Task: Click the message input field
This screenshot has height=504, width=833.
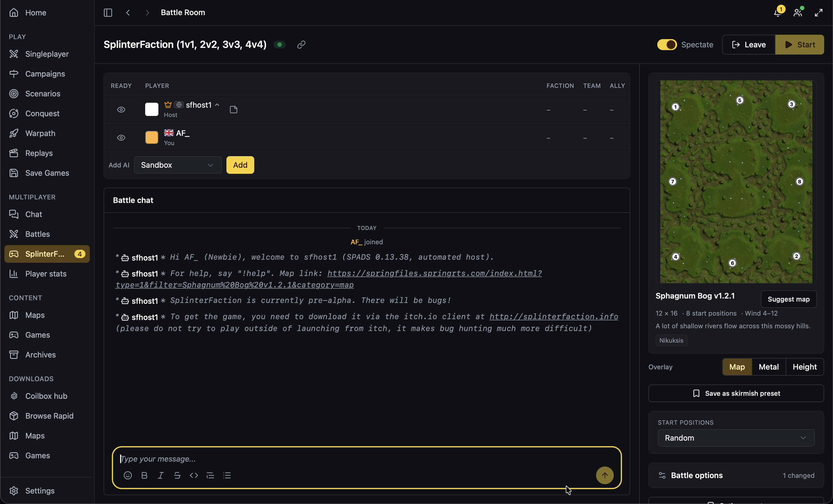Action: tap(367, 459)
